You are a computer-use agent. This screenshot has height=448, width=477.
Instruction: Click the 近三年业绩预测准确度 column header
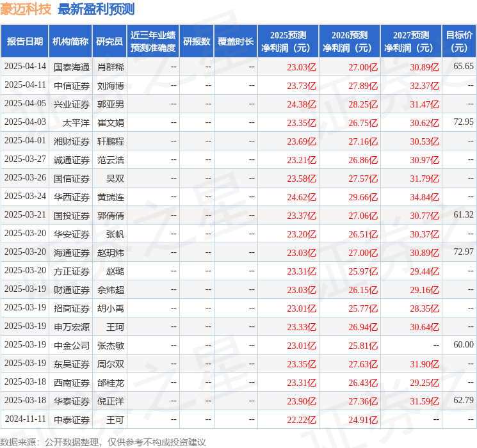pos(153,41)
